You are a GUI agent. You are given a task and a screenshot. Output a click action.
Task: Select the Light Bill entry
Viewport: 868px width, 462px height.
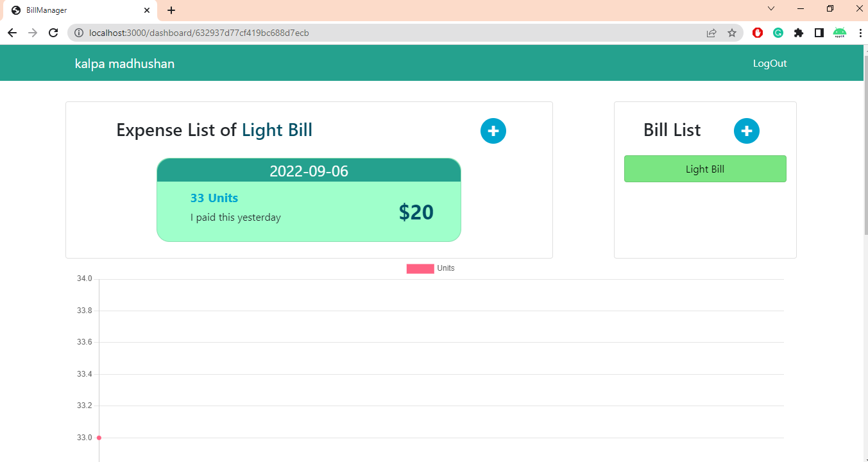coord(704,168)
